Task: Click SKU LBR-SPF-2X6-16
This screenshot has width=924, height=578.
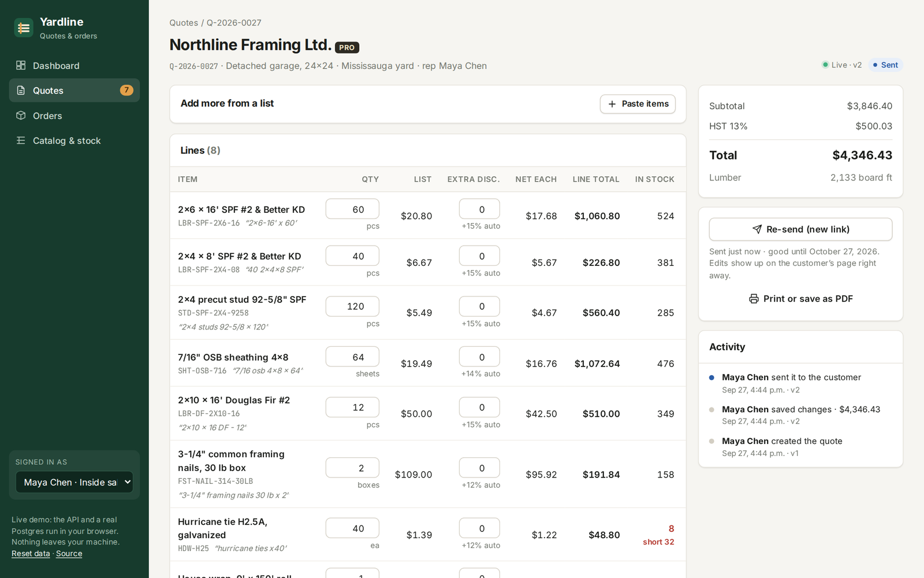Action: tap(208, 223)
